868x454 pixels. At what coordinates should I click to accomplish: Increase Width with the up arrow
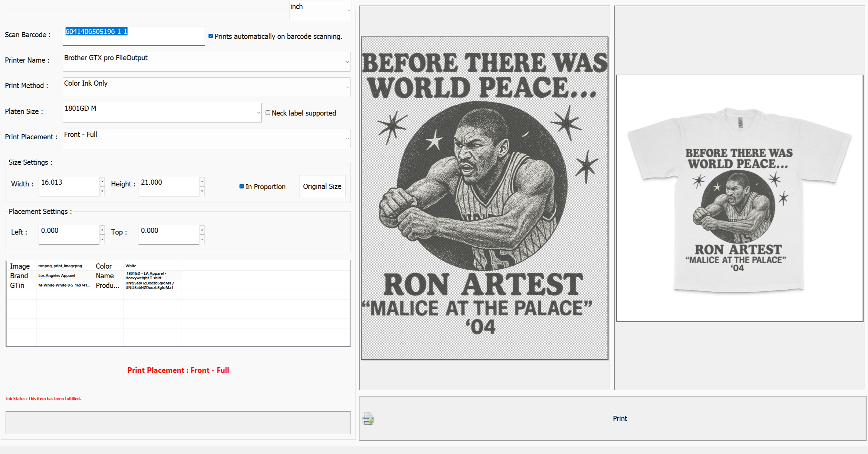tap(102, 182)
